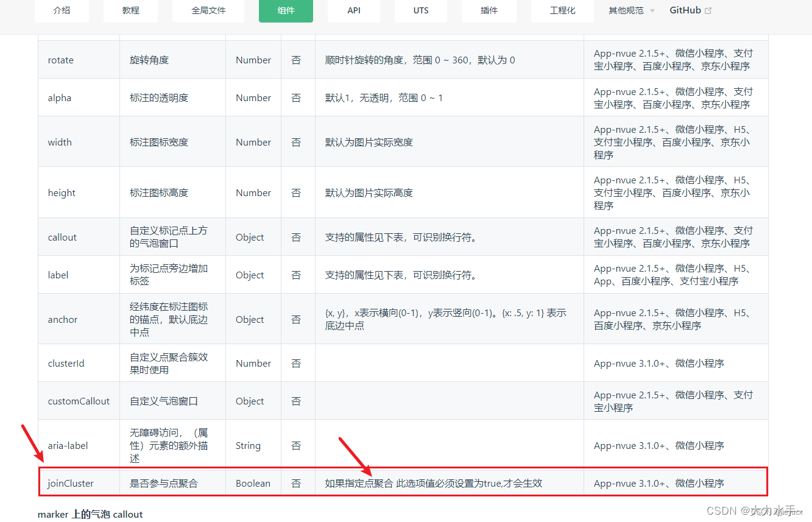Select the rotate property name cell
Viewport: 812px width, 522px height.
pos(79,60)
